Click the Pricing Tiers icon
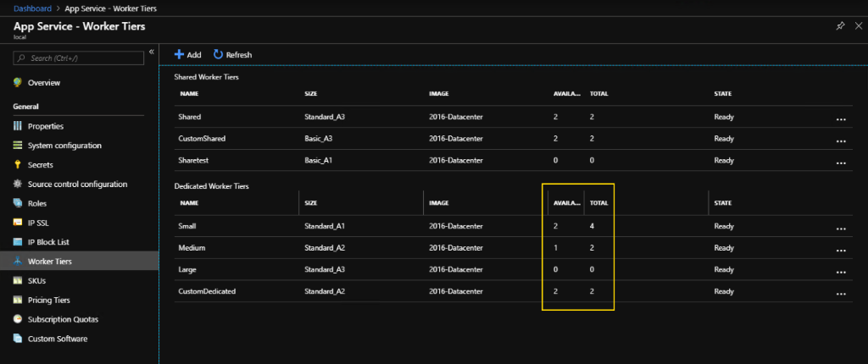This screenshot has height=364, width=868. (x=18, y=300)
